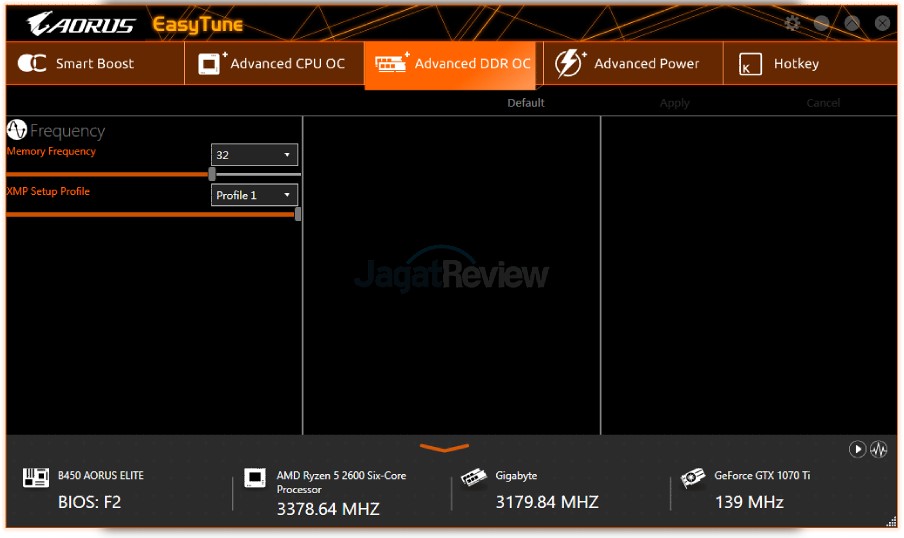Click the memory module icon beside Gigabyte
Viewport: 904px width, 538px height.
474,478
